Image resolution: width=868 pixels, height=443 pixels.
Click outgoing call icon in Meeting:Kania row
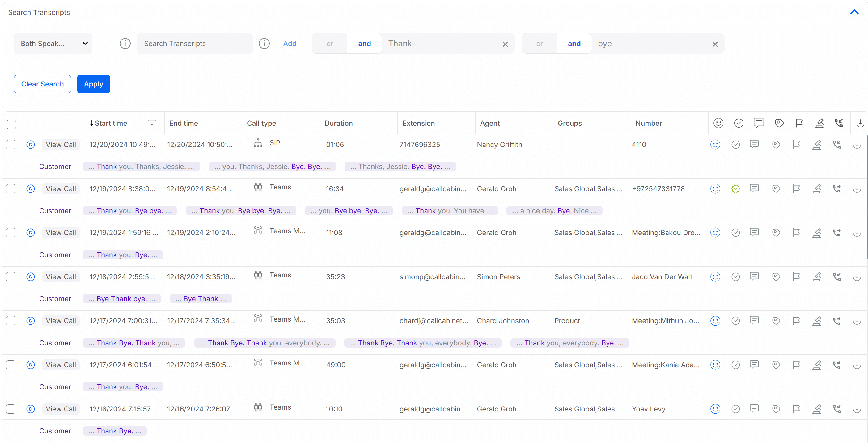coord(837,365)
